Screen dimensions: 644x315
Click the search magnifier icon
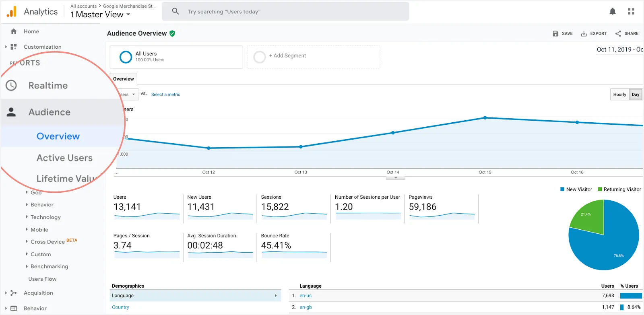pos(175,11)
